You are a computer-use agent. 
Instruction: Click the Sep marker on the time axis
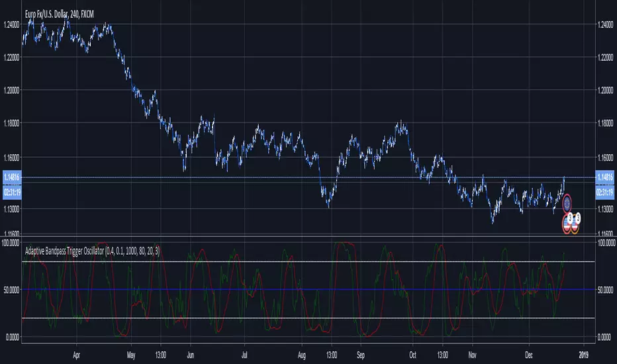pyautogui.click(x=361, y=354)
